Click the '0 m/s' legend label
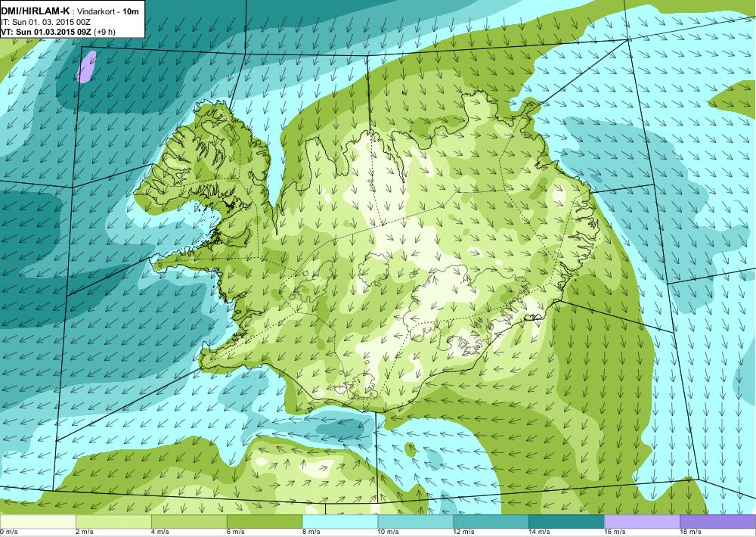This screenshot has height=537, width=756. pyautogui.click(x=8, y=532)
